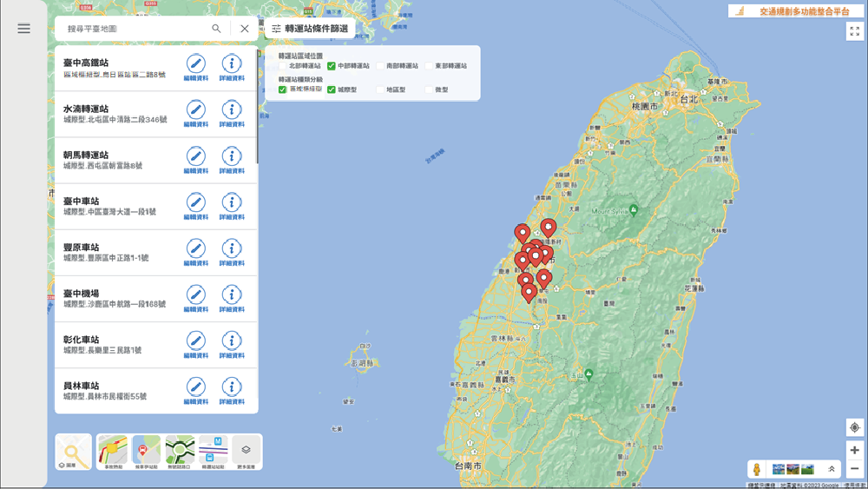Edit data for 員林車站
The width and height of the screenshot is (868, 489).
196,391
